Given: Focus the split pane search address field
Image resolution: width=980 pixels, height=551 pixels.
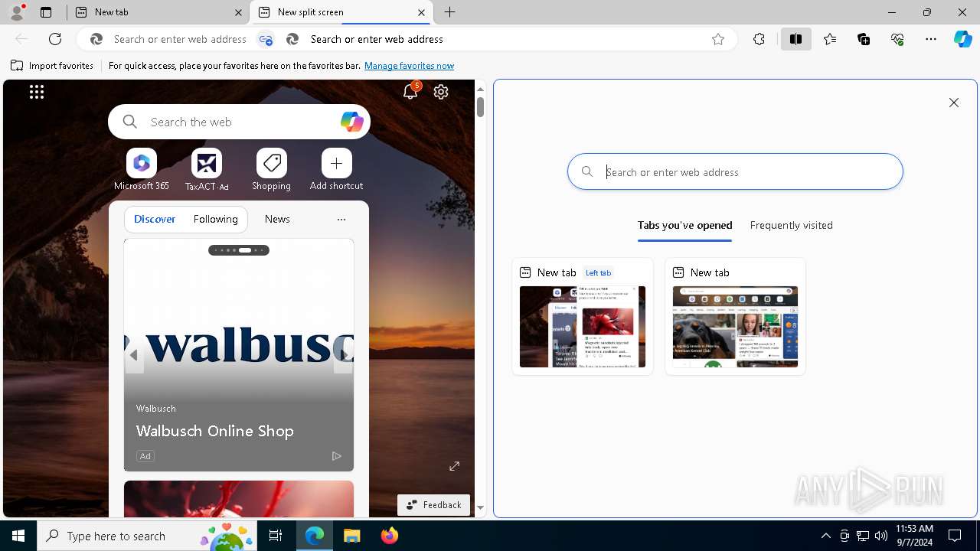Looking at the screenshot, I should click(735, 171).
